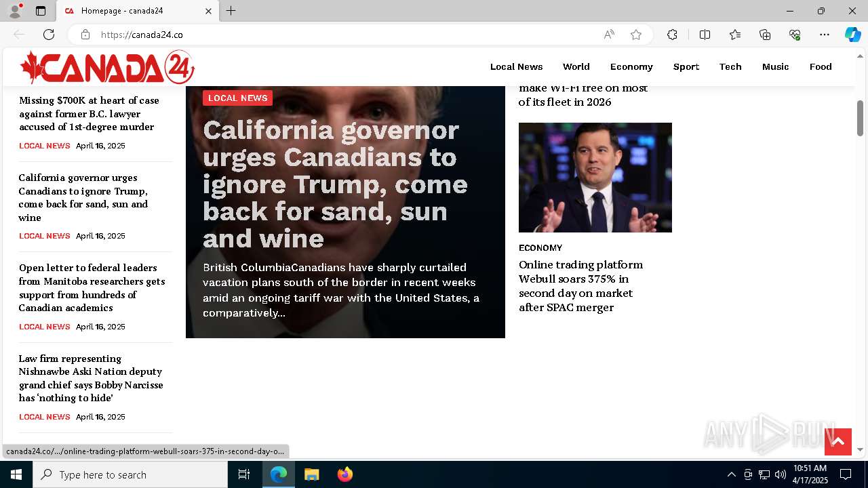Open a new browser tab

pyautogui.click(x=231, y=11)
